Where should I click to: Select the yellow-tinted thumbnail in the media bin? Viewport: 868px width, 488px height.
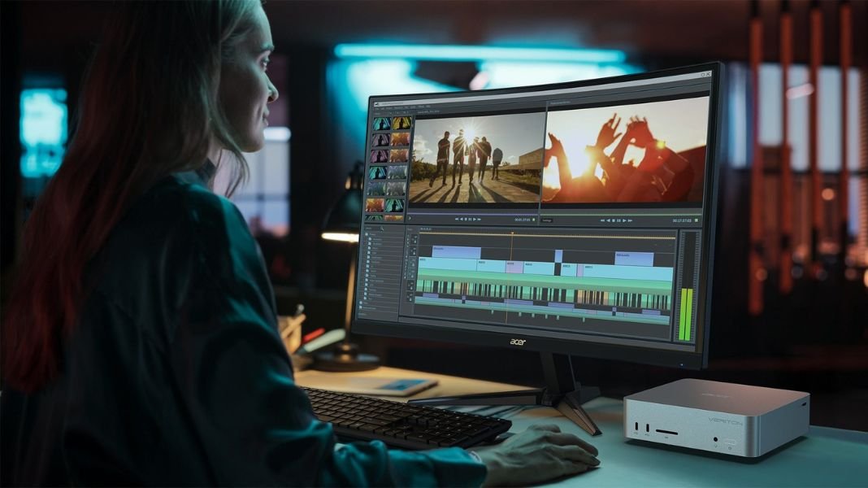point(401,123)
